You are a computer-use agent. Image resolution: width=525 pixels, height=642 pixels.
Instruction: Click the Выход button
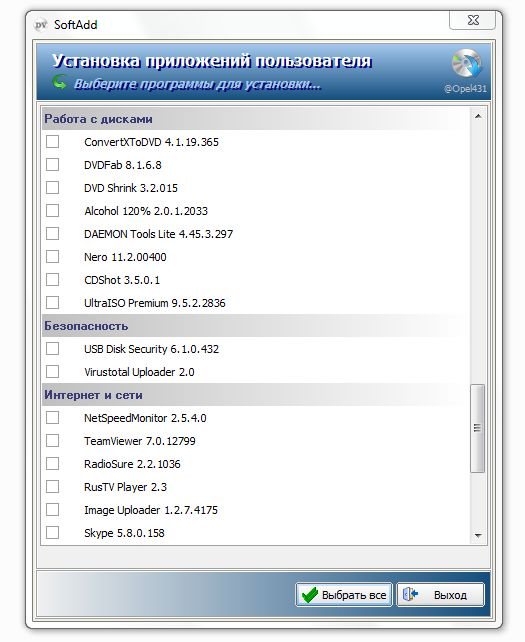pos(441,595)
